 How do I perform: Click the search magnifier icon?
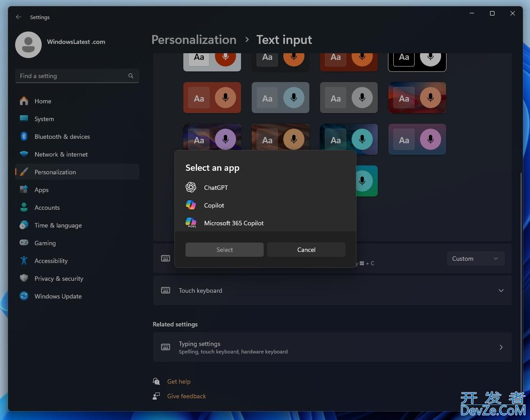(131, 76)
